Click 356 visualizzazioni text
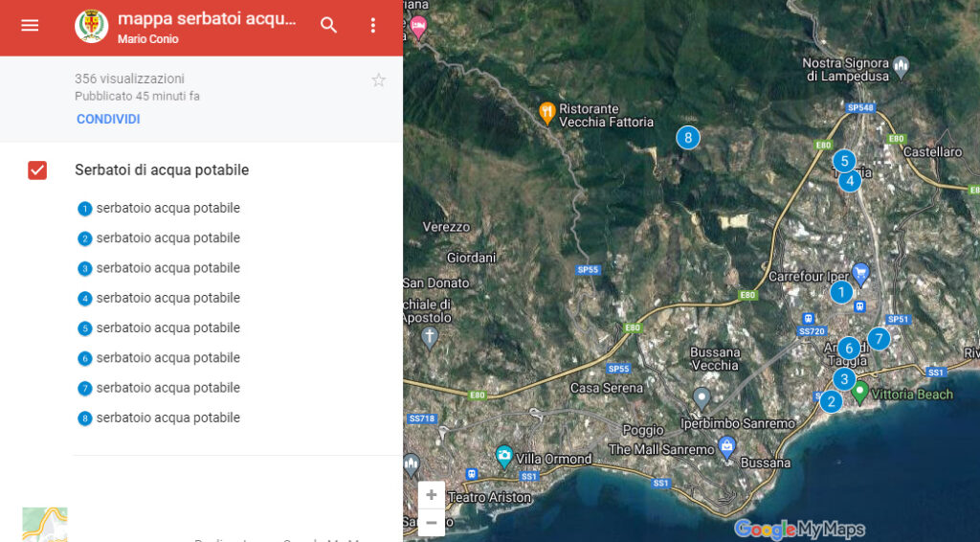 tap(129, 79)
